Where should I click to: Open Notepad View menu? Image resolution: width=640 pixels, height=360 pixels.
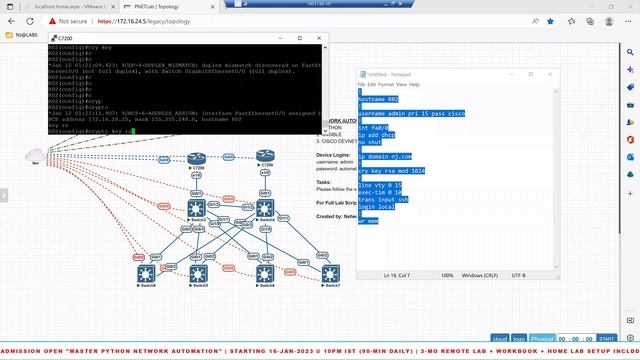[402, 84]
